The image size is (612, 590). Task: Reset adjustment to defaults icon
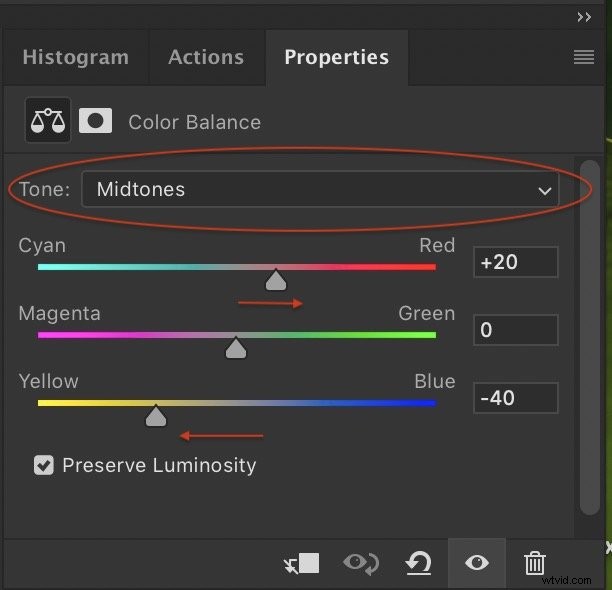(418, 563)
